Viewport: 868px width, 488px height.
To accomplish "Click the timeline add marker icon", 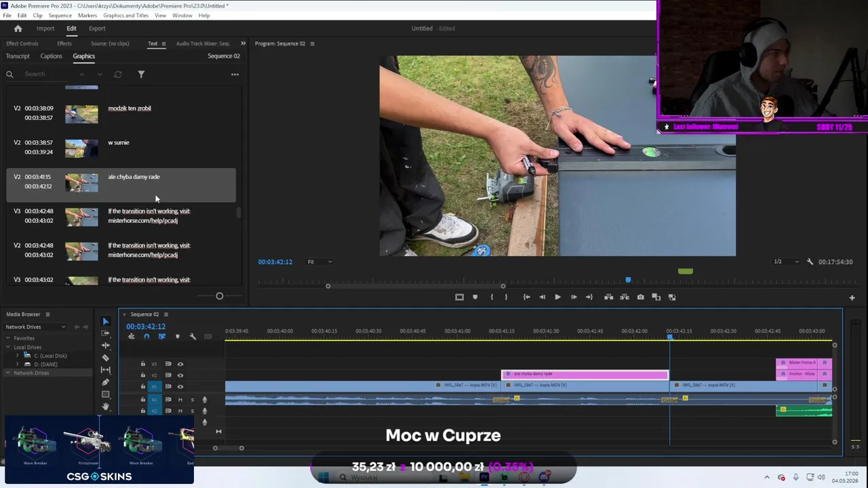I will coord(178,337).
